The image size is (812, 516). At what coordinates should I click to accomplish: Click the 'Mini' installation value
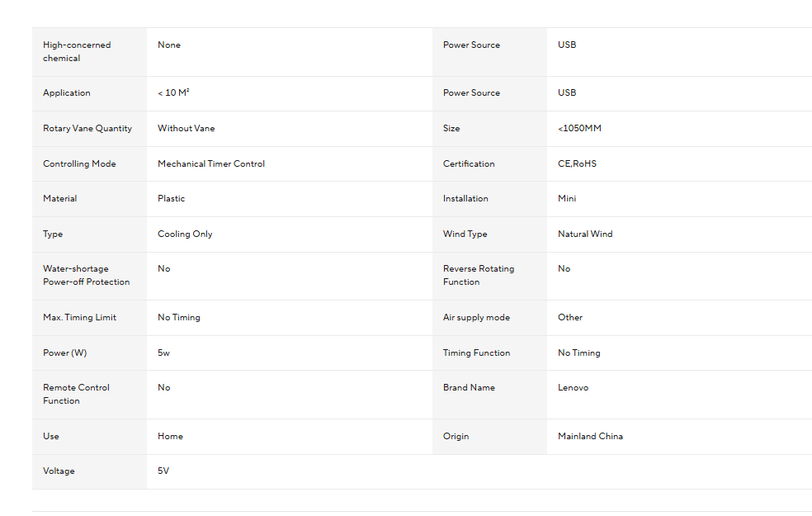567,198
